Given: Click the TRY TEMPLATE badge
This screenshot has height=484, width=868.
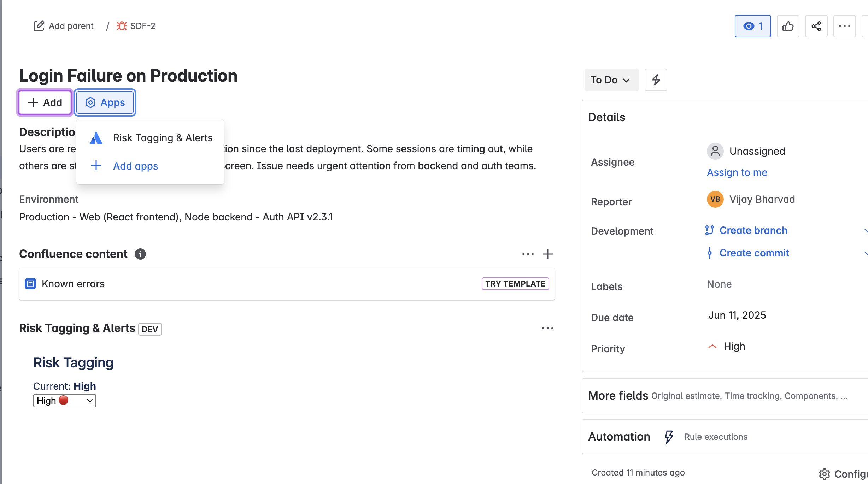Looking at the screenshot, I should (515, 284).
